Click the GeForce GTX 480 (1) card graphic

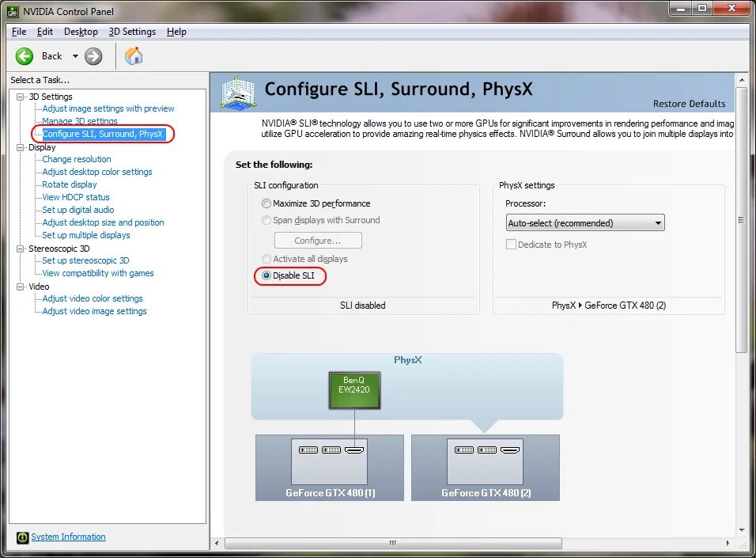(330, 467)
